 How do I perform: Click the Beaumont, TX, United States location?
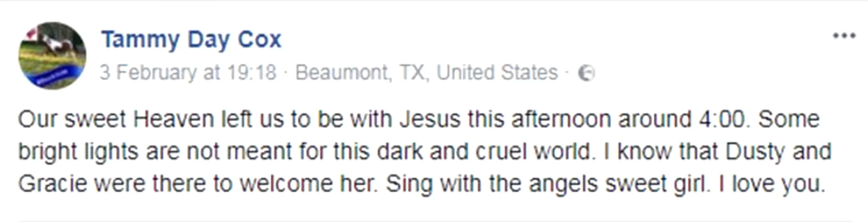[426, 73]
